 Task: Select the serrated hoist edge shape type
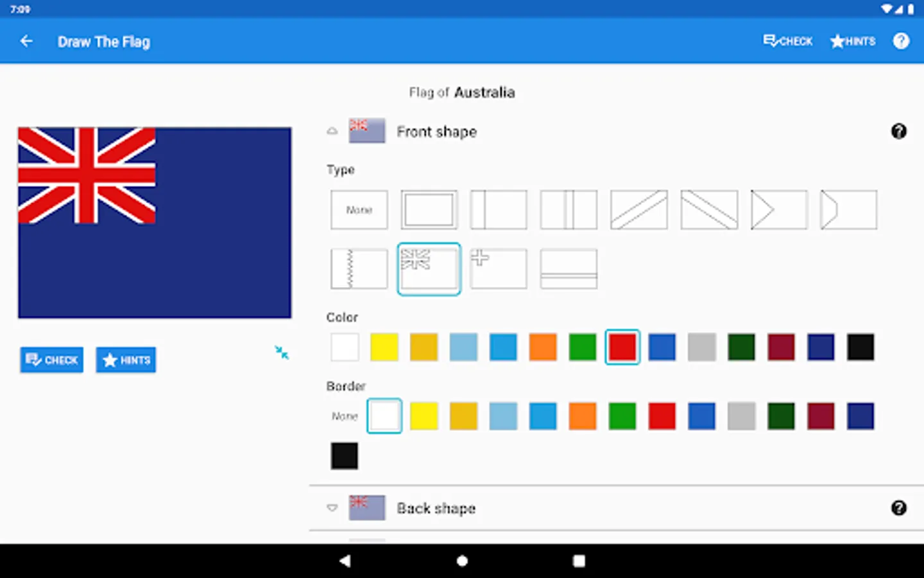(359, 269)
